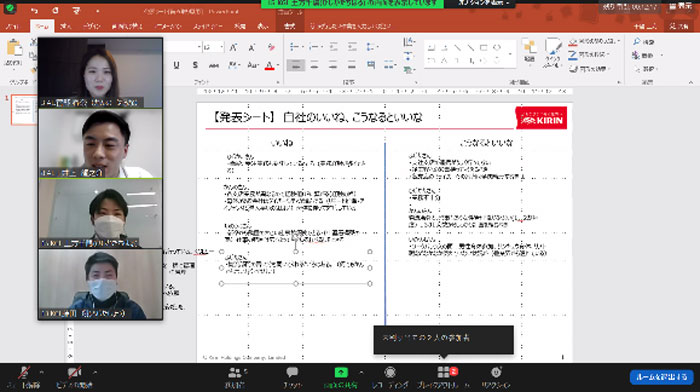700x392 pixels.
Task: Apply text shadow with S button
Action: (195, 65)
